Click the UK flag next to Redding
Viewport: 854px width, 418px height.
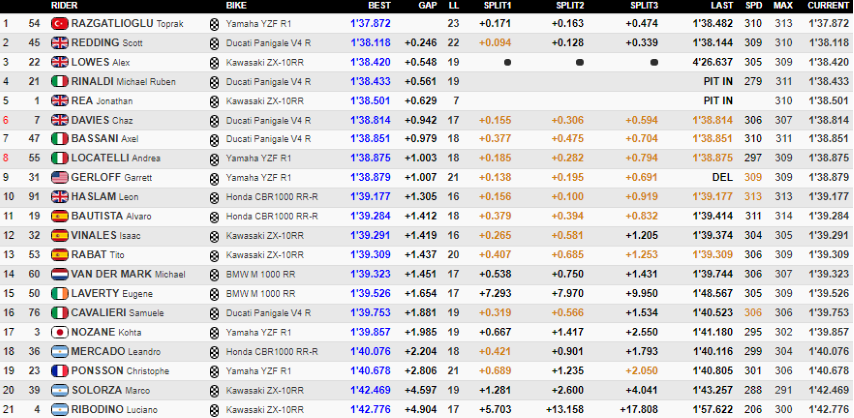pyautogui.click(x=59, y=43)
